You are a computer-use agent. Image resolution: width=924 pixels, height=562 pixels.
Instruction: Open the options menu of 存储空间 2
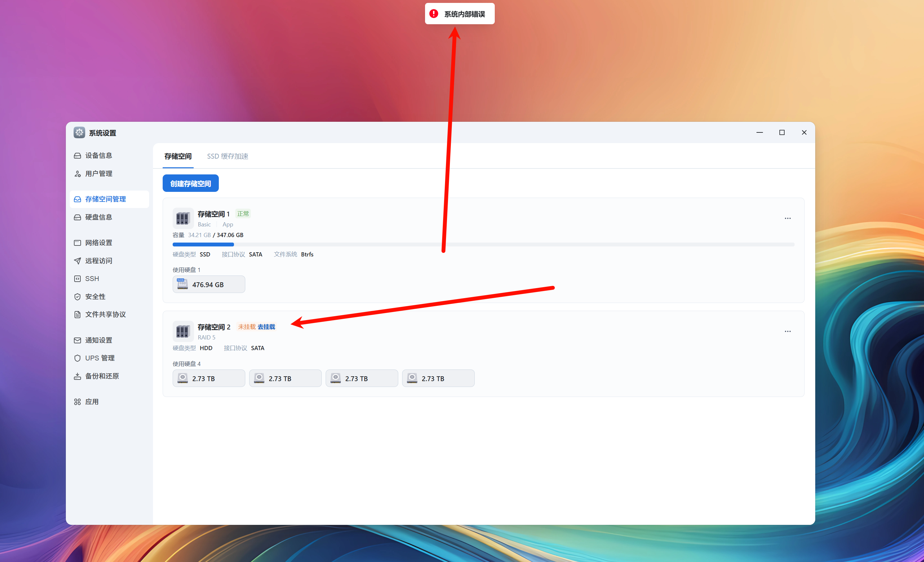click(787, 331)
